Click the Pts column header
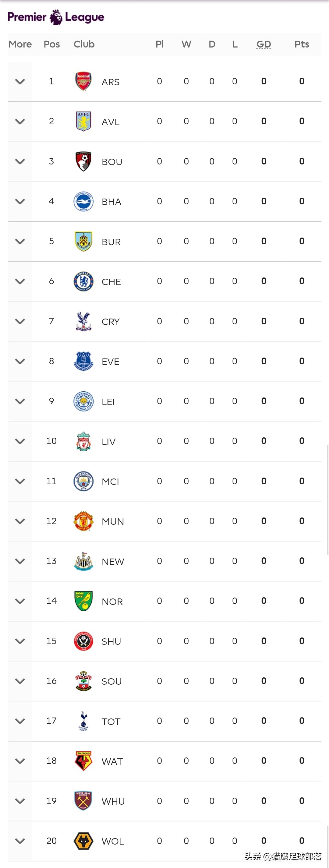Viewport: 329px width, 868px height. (x=302, y=44)
